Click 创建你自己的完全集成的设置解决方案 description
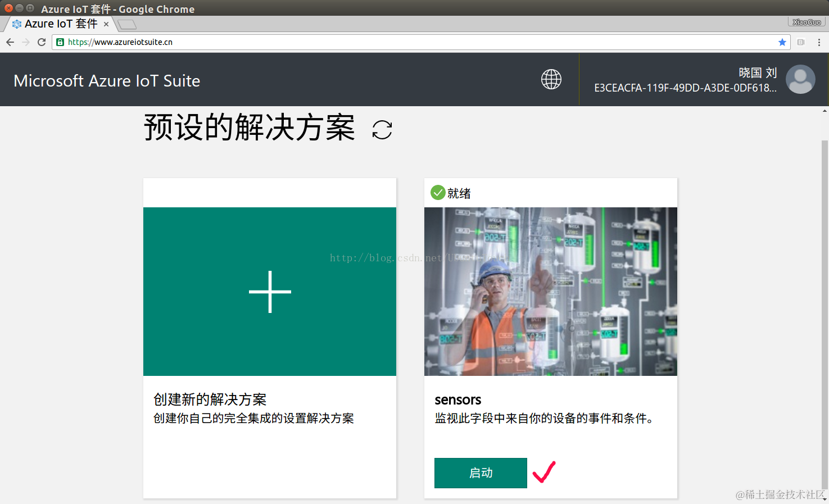The image size is (829, 504). click(253, 419)
